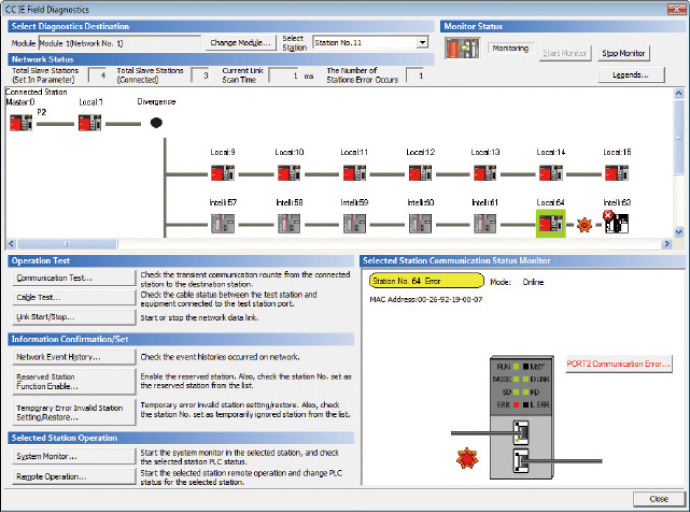Select the Master:0 station icon
690x512 pixels.
21,123
